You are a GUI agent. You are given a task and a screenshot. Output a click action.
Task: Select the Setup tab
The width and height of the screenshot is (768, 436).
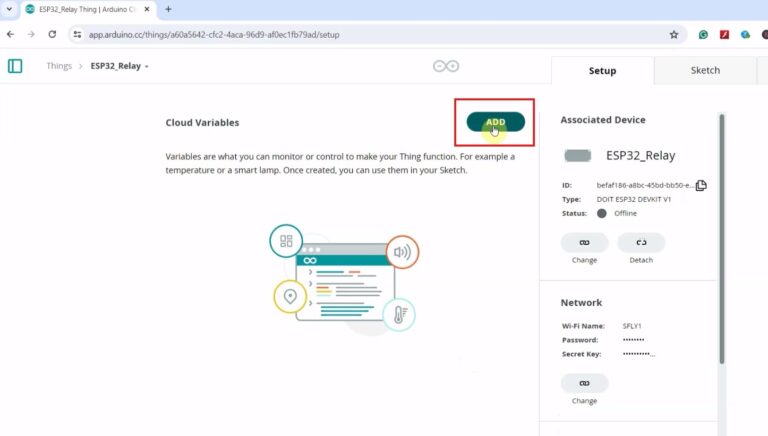coord(602,71)
